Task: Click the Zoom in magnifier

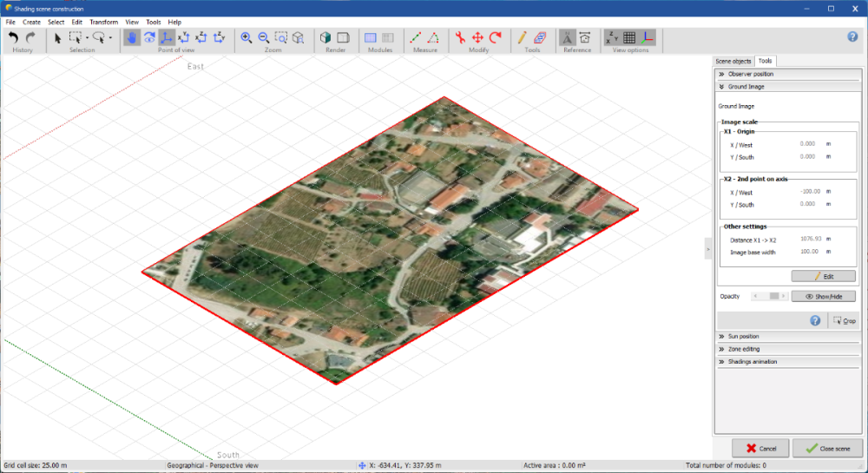Action: coord(247,37)
